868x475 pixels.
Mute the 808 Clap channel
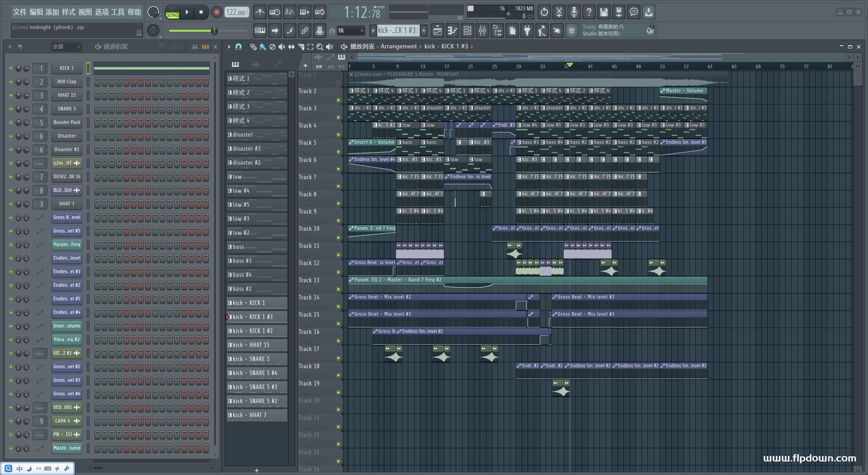11,82
